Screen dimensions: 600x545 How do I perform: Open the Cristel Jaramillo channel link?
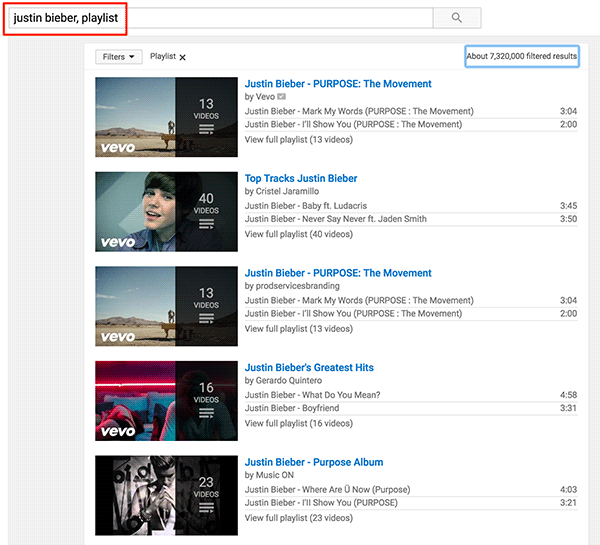coord(287,191)
